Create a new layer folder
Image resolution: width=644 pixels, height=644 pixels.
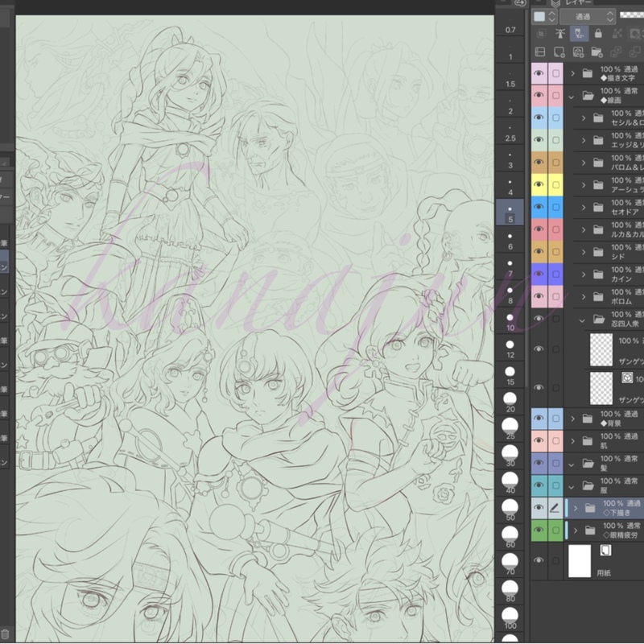tap(597, 52)
